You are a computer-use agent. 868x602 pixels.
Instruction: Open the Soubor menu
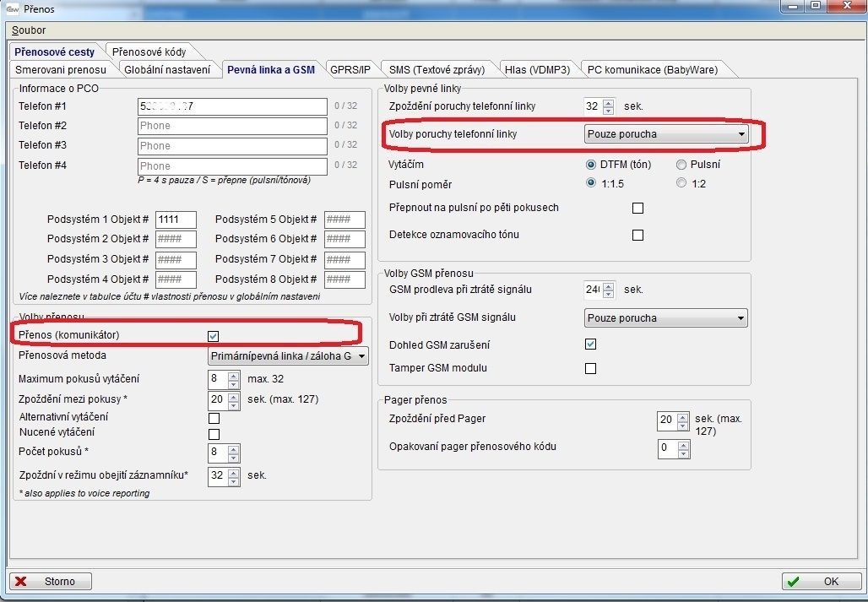pyautogui.click(x=29, y=30)
